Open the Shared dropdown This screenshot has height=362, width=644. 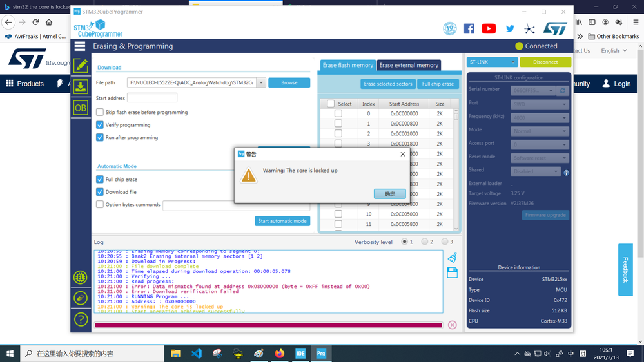536,171
